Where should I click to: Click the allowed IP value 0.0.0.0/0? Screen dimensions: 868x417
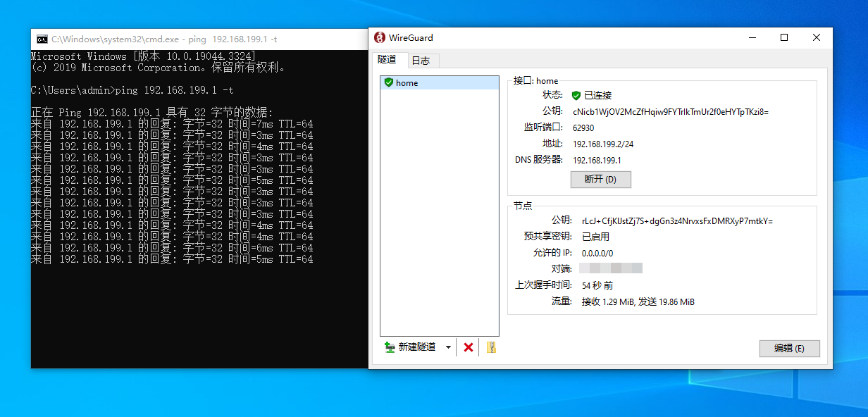pyautogui.click(x=597, y=253)
